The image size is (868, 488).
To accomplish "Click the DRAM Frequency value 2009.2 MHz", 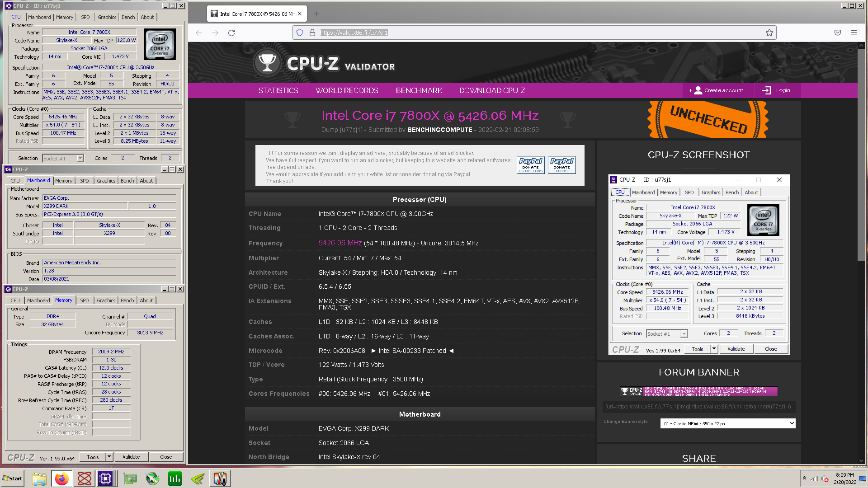I will 111,352.
